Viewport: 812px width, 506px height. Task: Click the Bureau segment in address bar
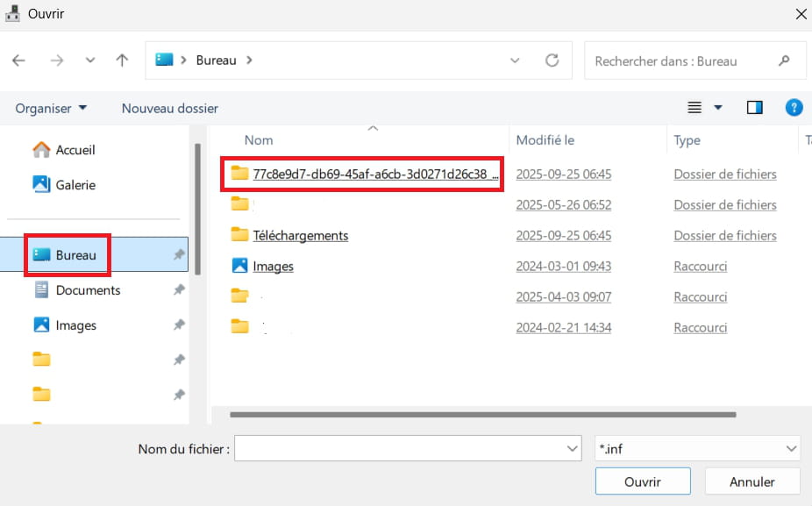click(216, 61)
